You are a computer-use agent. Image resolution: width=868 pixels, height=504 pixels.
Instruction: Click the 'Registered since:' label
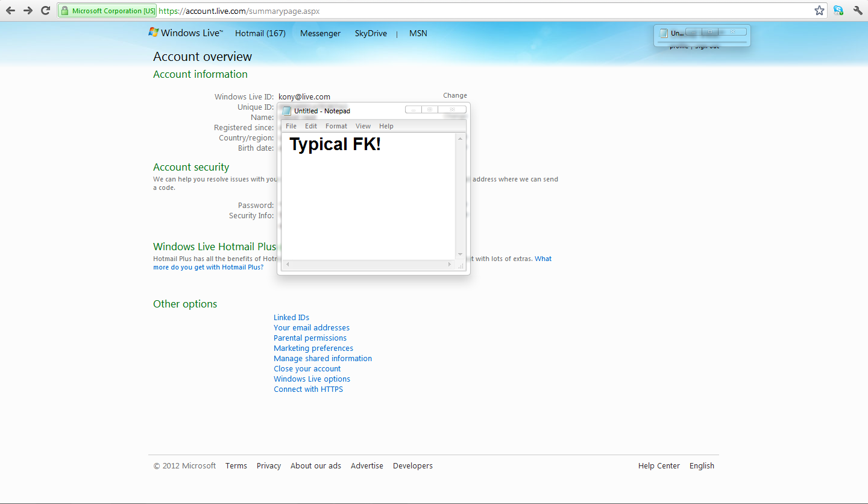pyautogui.click(x=244, y=128)
